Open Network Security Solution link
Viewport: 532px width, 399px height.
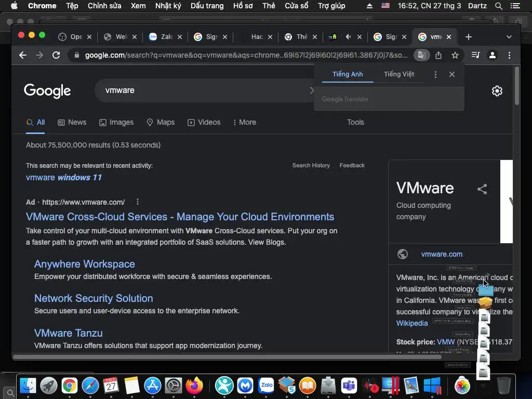[94, 298]
